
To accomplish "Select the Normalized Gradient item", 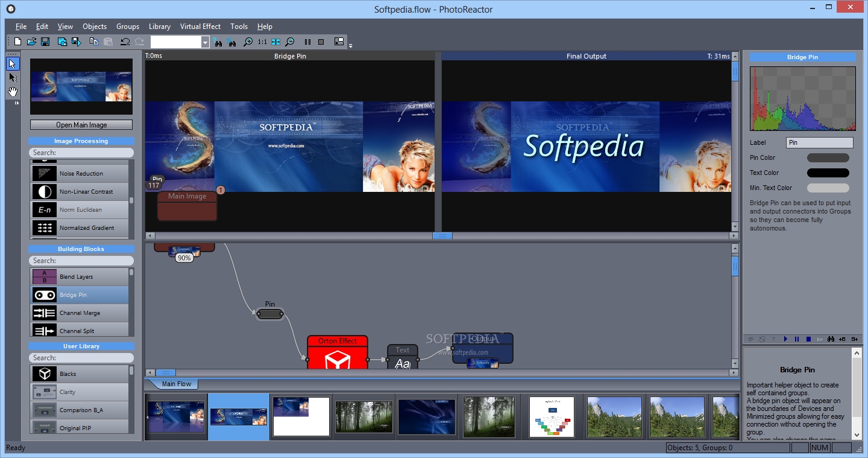I will click(x=80, y=227).
